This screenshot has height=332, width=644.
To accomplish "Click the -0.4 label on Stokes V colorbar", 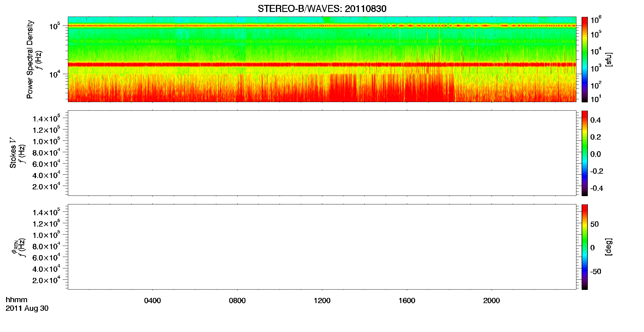I will (x=597, y=188).
